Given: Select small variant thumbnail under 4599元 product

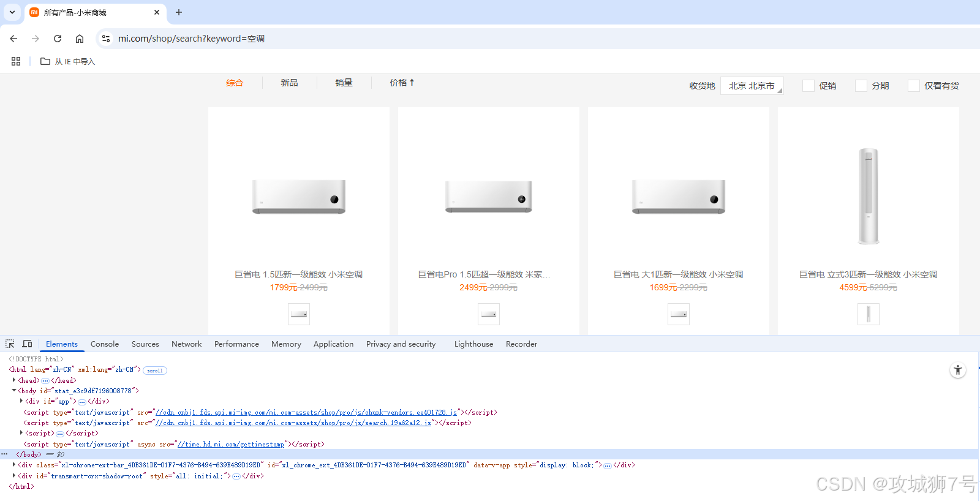Looking at the screenshot, I should pos(869,314).
